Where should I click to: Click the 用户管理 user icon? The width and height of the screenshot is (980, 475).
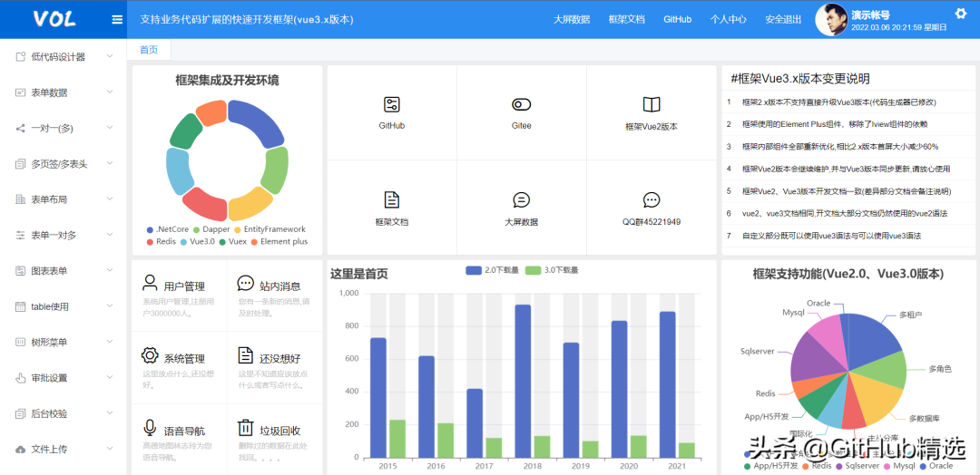(151, 284)
